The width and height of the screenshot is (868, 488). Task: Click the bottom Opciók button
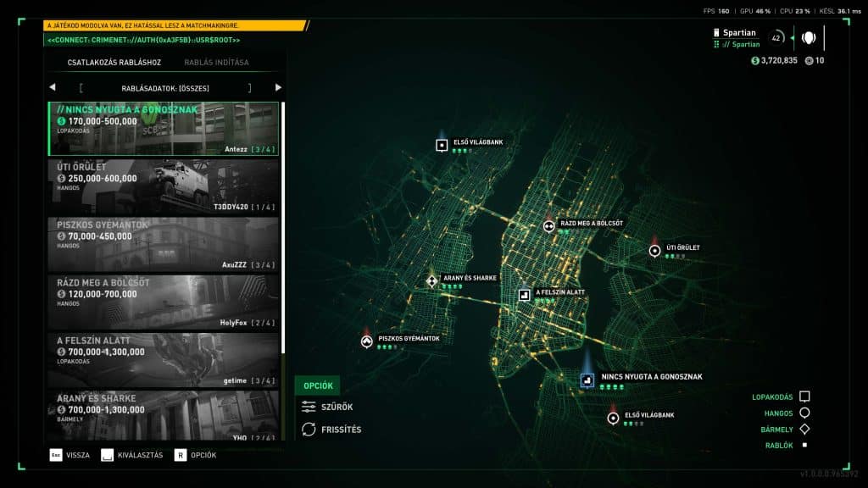pos(196,455)
